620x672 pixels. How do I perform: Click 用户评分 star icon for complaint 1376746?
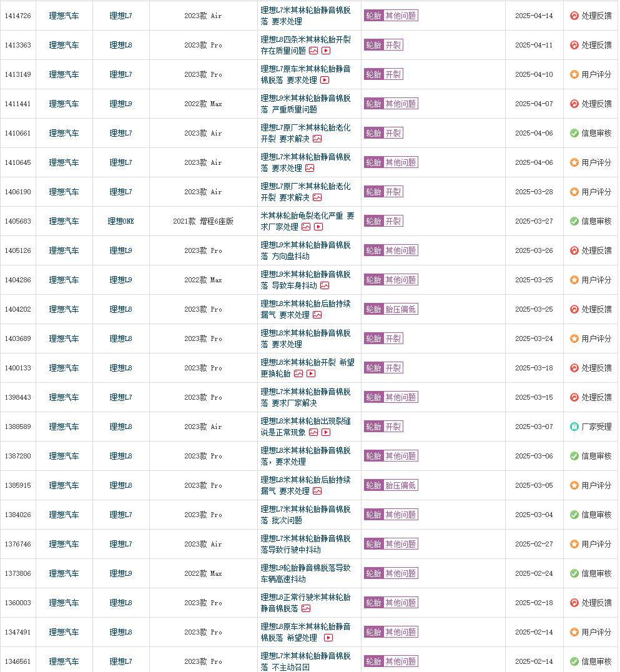pos(574,545)
